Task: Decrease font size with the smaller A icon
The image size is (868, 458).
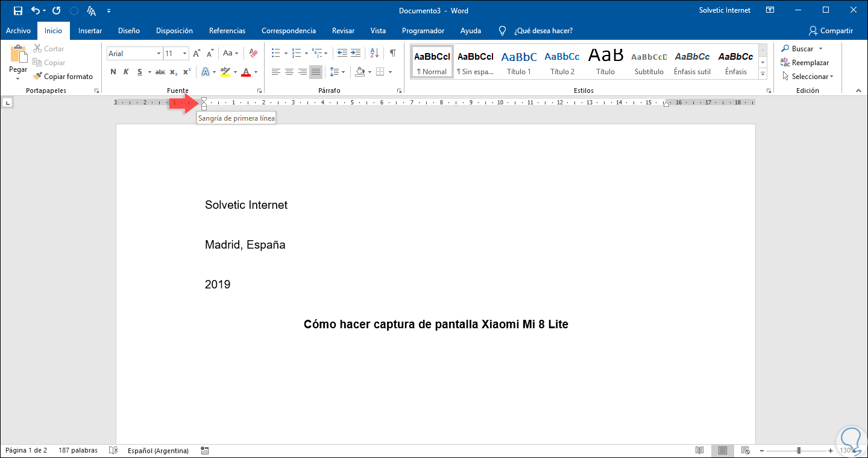Action: (x=209, y=53)
